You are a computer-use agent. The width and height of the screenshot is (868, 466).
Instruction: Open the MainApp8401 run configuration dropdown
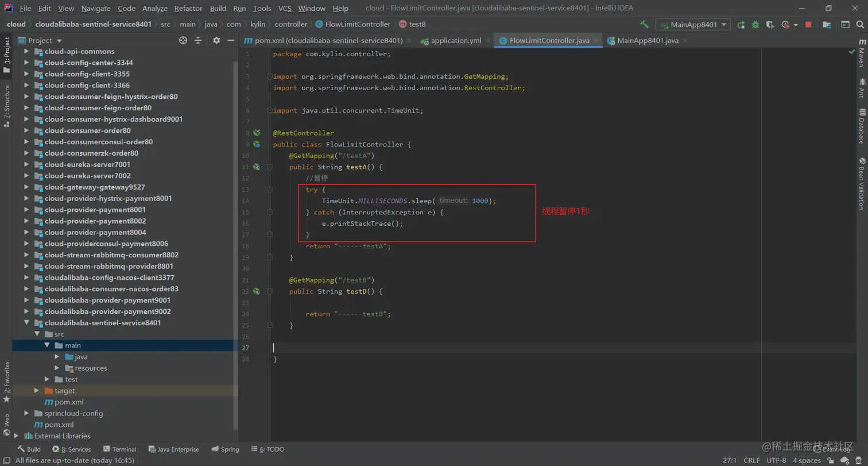pyautogui.click(x=694, y=25)
